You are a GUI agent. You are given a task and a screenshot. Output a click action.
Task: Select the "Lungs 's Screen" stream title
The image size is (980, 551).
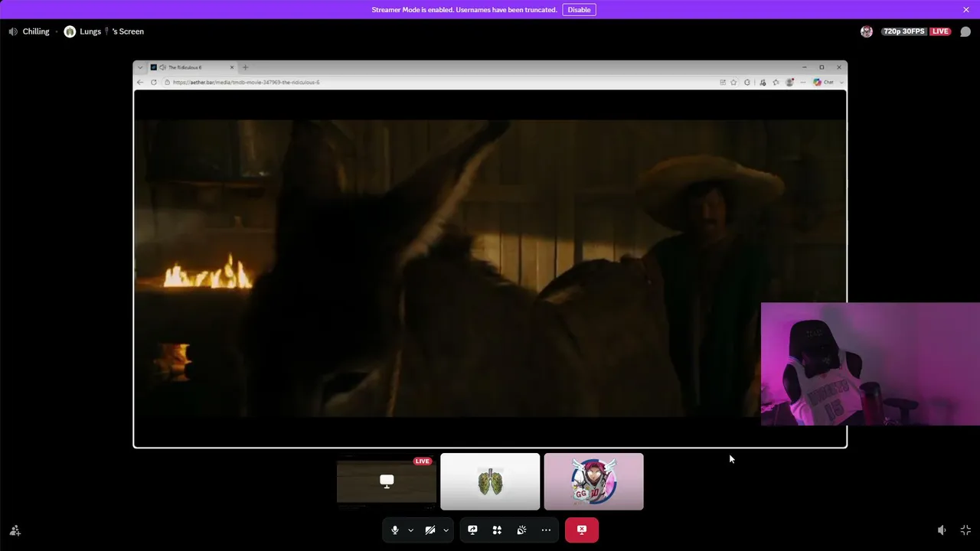pos(112,31)
